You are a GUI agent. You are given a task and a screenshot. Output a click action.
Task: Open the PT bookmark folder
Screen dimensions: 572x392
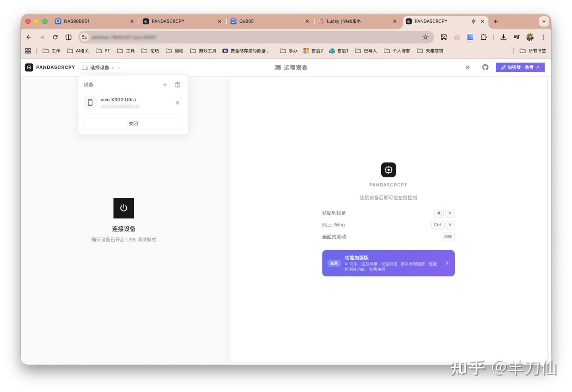pos(103,51)
